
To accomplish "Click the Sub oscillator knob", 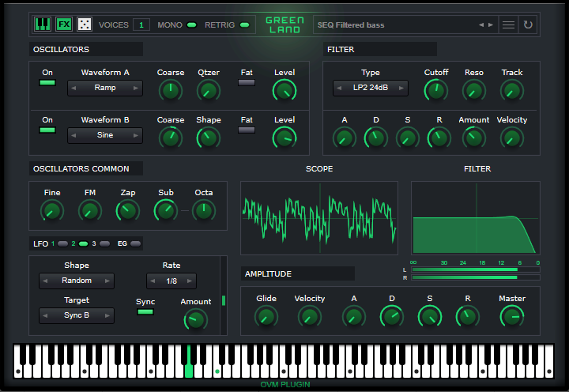I will [166, 211].
